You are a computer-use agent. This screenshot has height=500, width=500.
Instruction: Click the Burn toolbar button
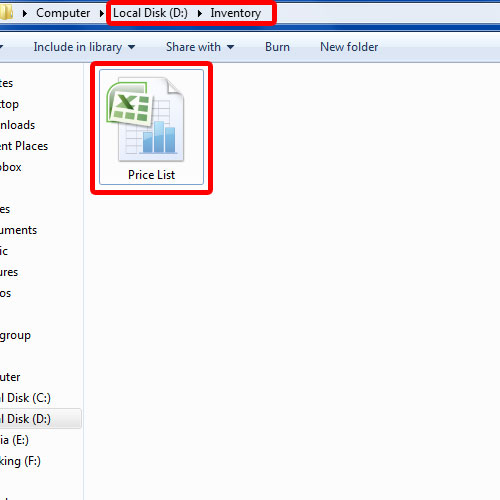277,47
